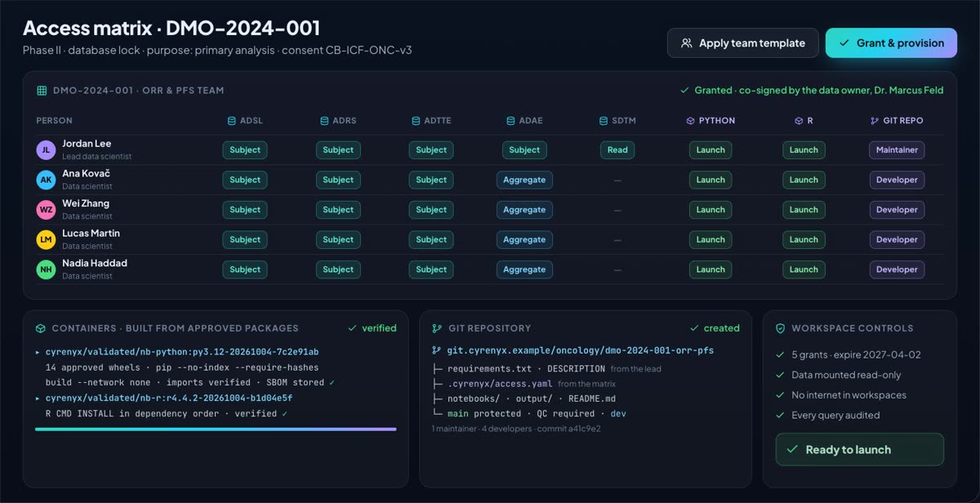Change Lucas Martin's ADTTE Subject access
This screenshot has height=503, width=980.
pos(431,240)
